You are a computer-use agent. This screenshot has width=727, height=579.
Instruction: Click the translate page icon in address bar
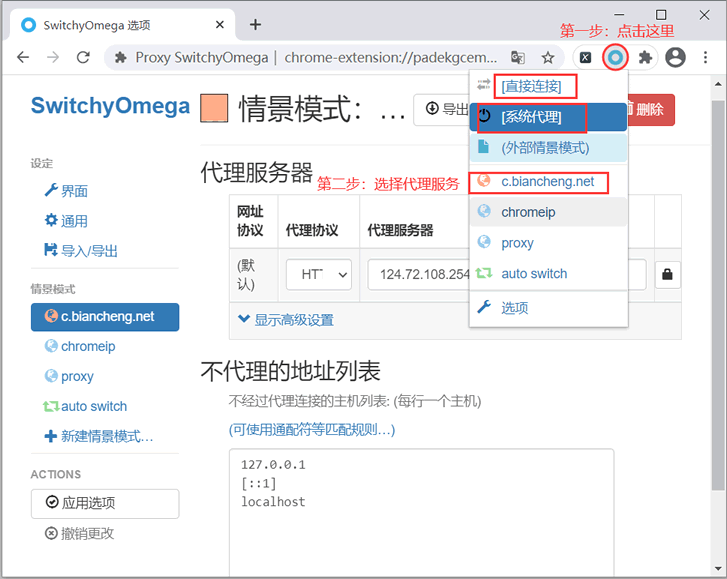518,58
